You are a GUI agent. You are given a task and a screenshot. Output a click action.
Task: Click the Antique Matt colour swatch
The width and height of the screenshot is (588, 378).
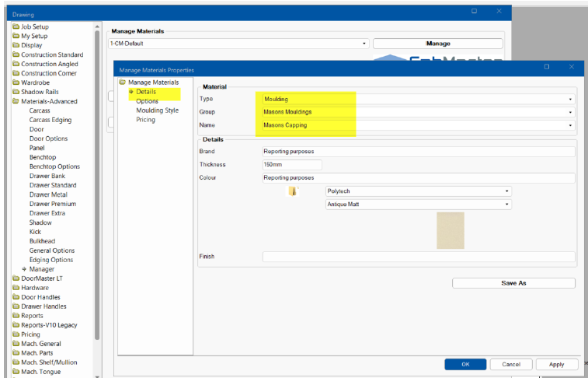[x=451, y=230]
